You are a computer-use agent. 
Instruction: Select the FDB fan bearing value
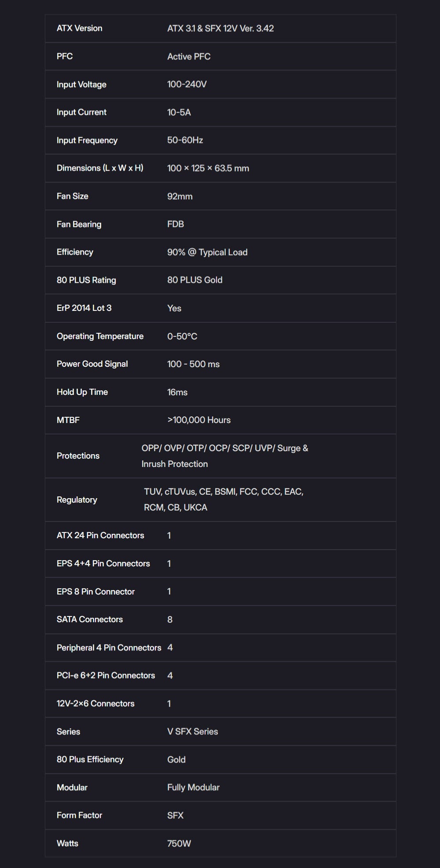point(175,224)
